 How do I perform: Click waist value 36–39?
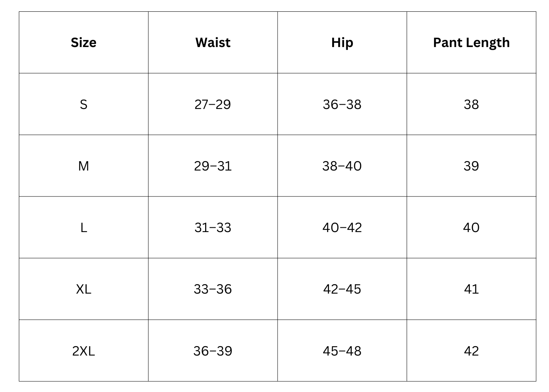click(213, 351)
